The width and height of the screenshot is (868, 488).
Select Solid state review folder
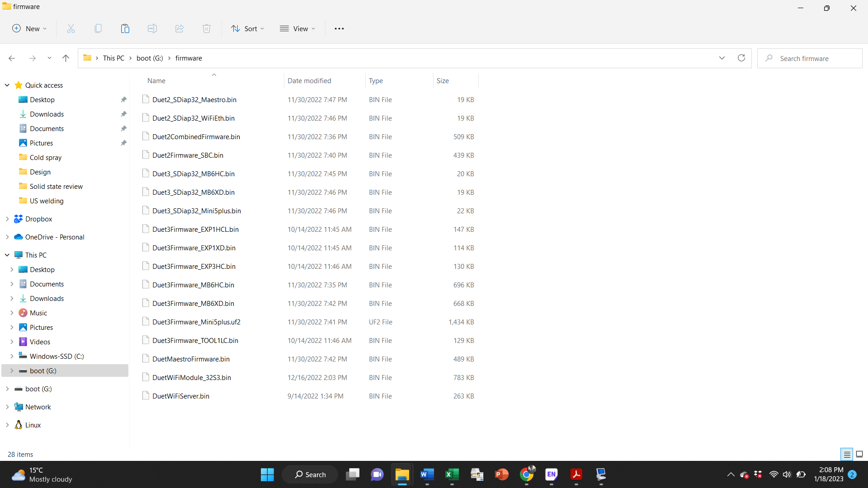click(56, 186)
